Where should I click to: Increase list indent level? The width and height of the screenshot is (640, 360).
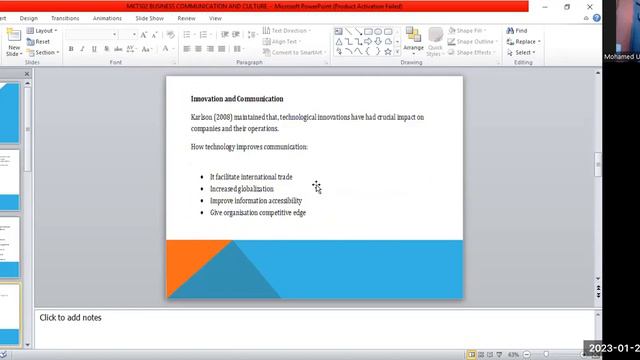236,35
